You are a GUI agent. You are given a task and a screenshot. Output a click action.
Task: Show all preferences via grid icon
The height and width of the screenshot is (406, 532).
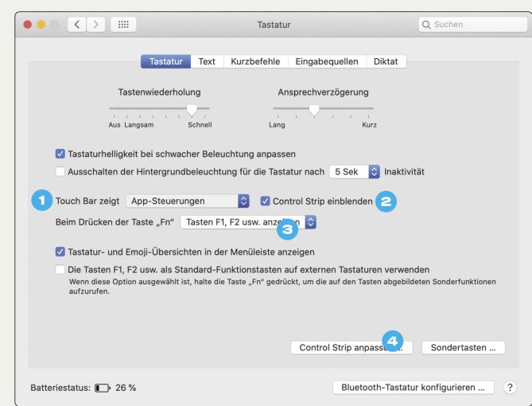[x=123, y=25]
